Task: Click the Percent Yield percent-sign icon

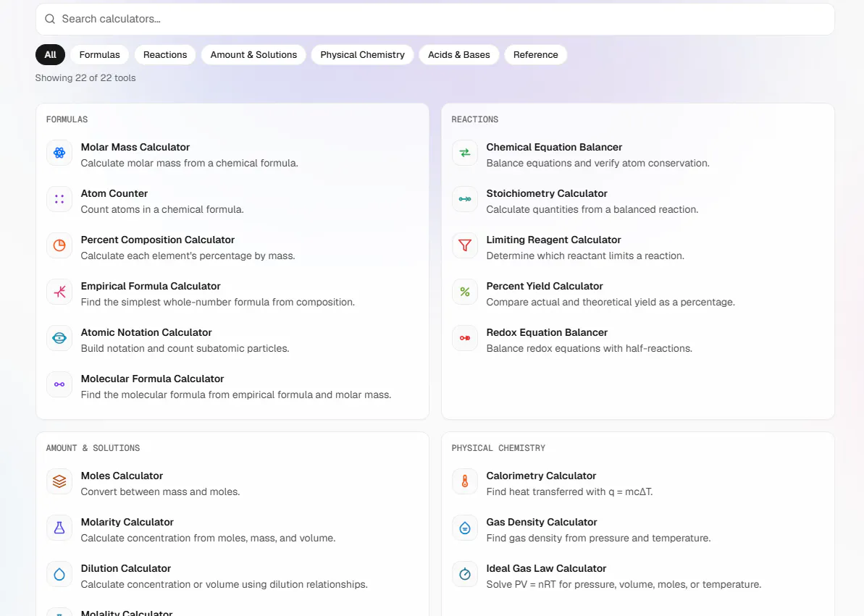Action: click(465, 292)
